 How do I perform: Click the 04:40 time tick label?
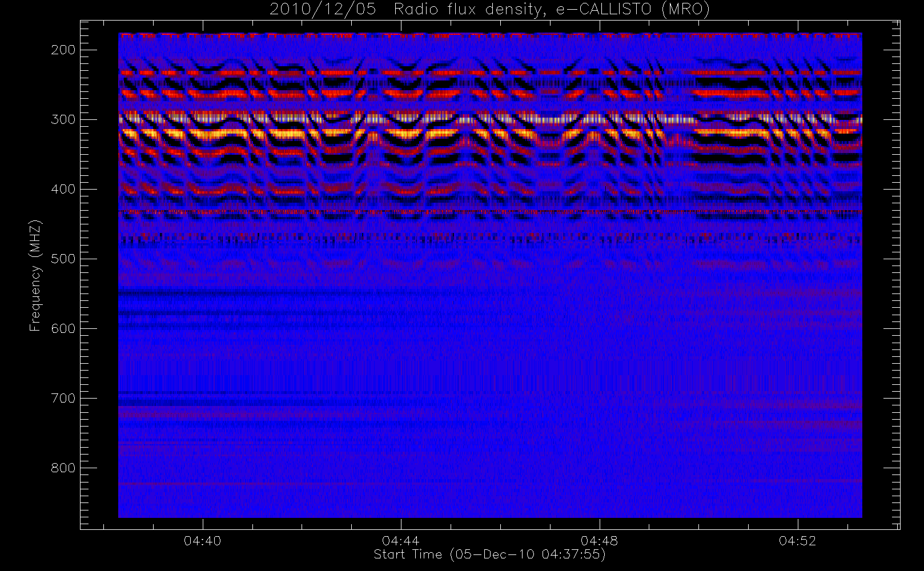pos(203,541)
